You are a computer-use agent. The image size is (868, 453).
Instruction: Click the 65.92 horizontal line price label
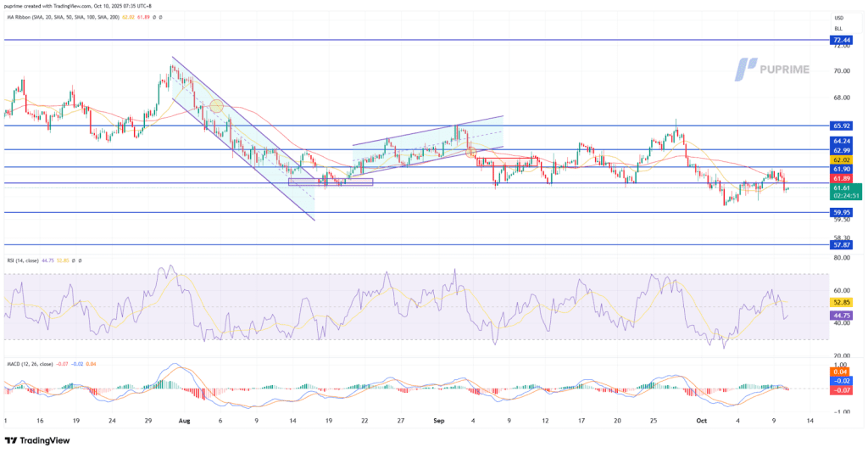tap(842, 126)
